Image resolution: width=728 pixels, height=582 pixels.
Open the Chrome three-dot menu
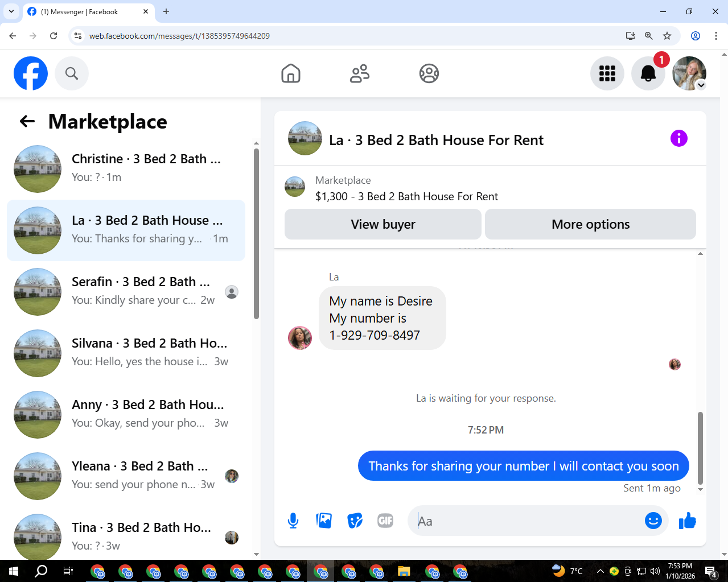click(x=716, y=36)
